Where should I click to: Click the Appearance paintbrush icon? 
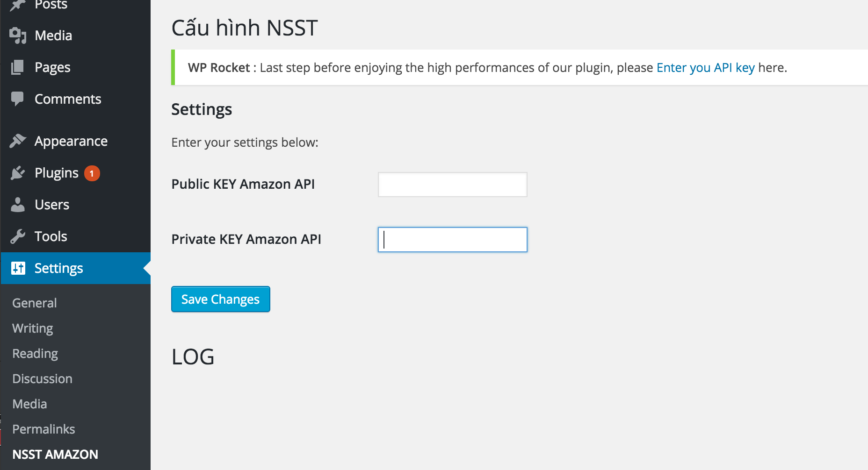pyautogui.click(x=18, y=141)
